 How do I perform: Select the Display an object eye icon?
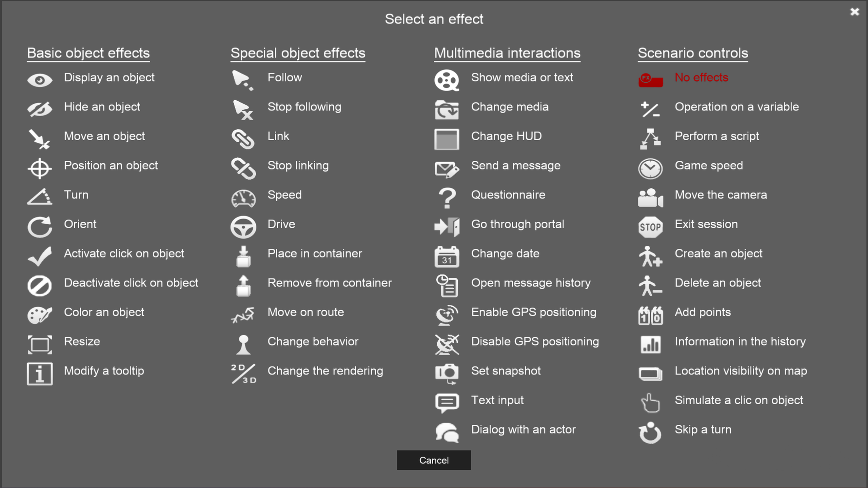coord(40,80)
